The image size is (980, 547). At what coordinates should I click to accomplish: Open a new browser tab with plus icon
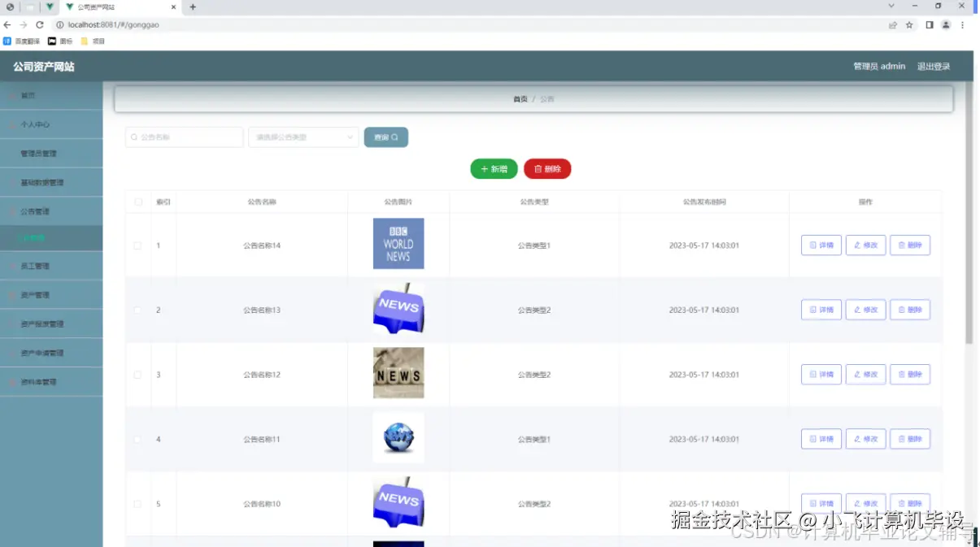[193, 7]
